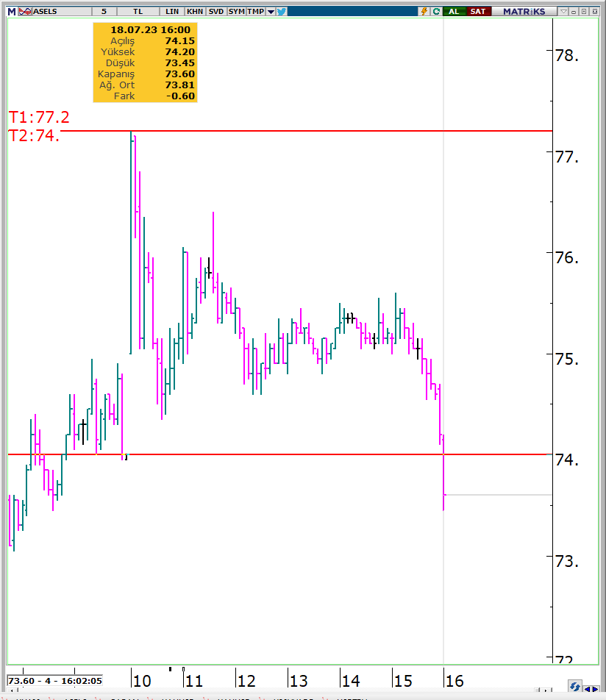Click the 10 time axis label
This screenshot has width=606, height=700.
142,681
